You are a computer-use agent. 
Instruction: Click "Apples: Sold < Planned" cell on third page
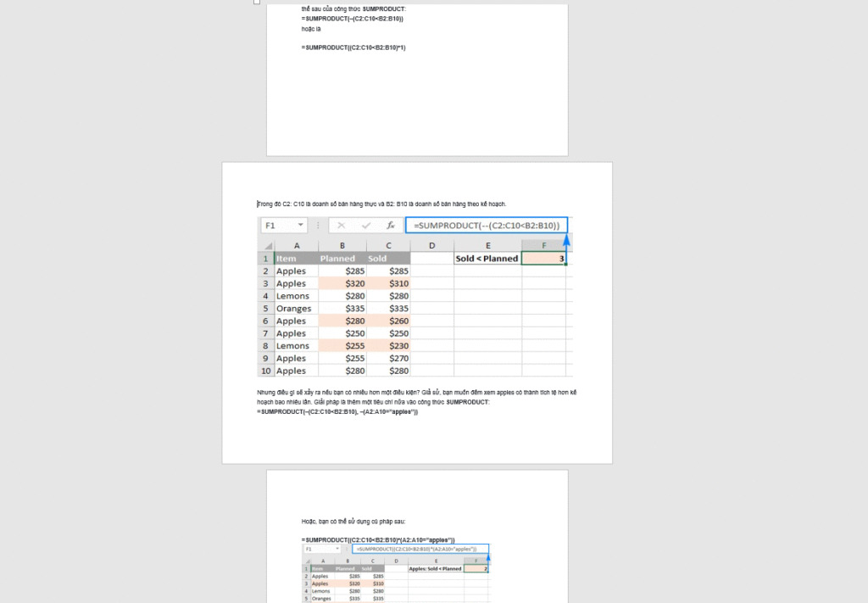point(436,569)
